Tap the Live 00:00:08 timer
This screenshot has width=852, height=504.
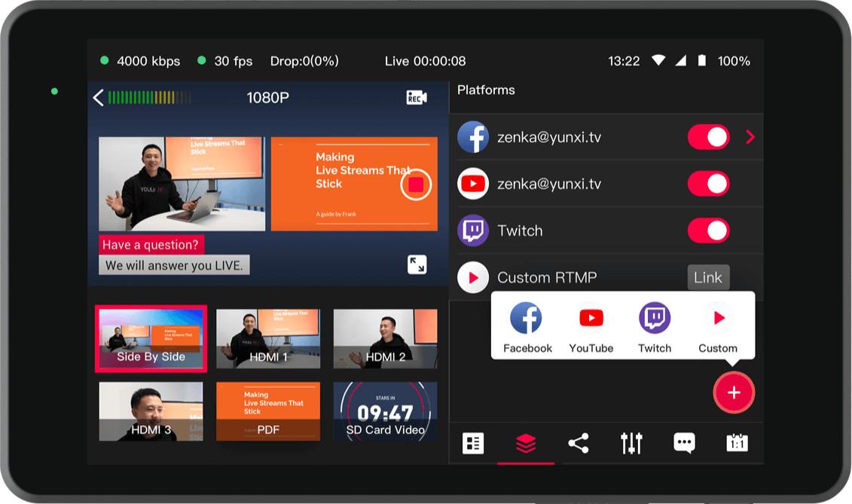pos(425,61)
